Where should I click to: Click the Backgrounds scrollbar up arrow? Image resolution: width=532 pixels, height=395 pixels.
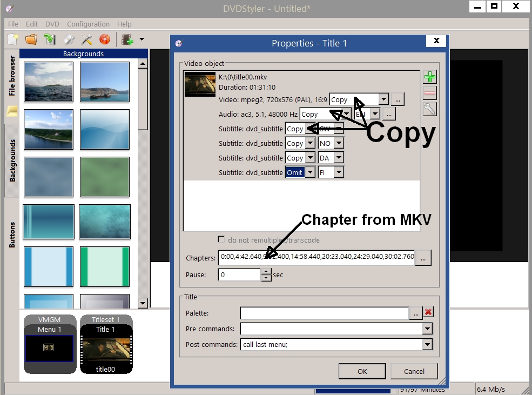pos(143,63)
